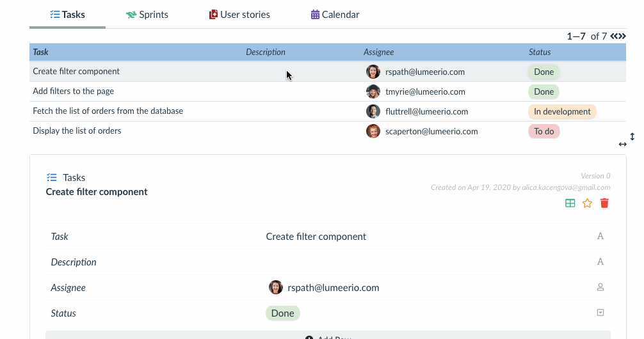Image resolution: width=644 pixels, height=339 pixels.
Task: Click user type icon for Assignee attribute
Action: click(600, 287)
